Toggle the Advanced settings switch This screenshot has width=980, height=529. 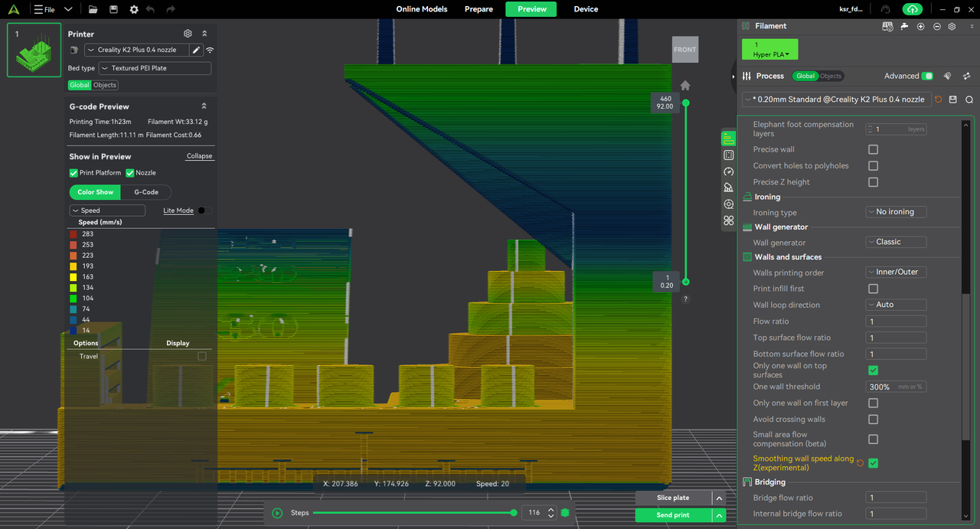click(927, 76)
